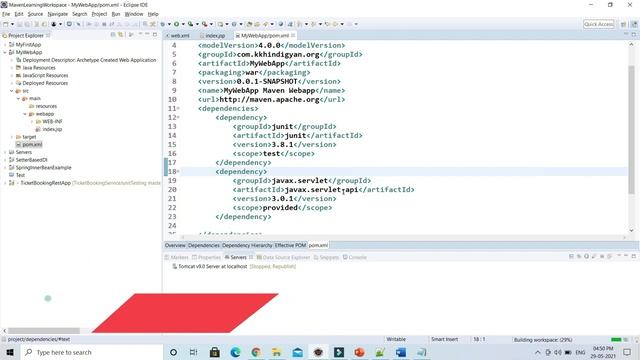Open the Windows Start menu
Viewport: 640px width, 360px height.
point(10,352)
